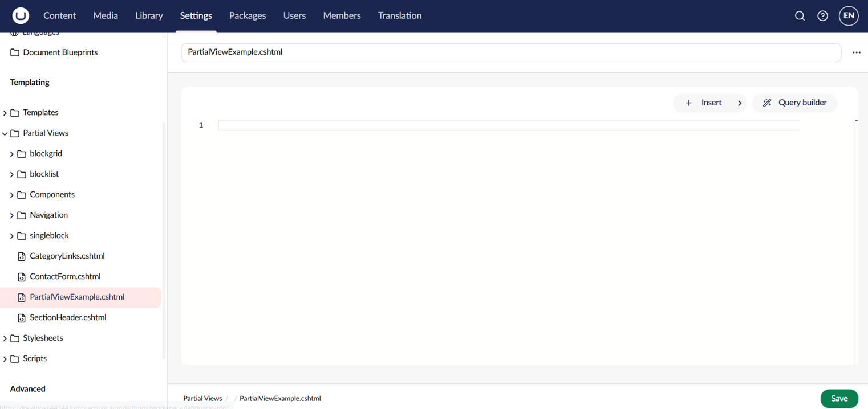
Task: Expand the blocklist folder
Action: (x=12, y=174)
